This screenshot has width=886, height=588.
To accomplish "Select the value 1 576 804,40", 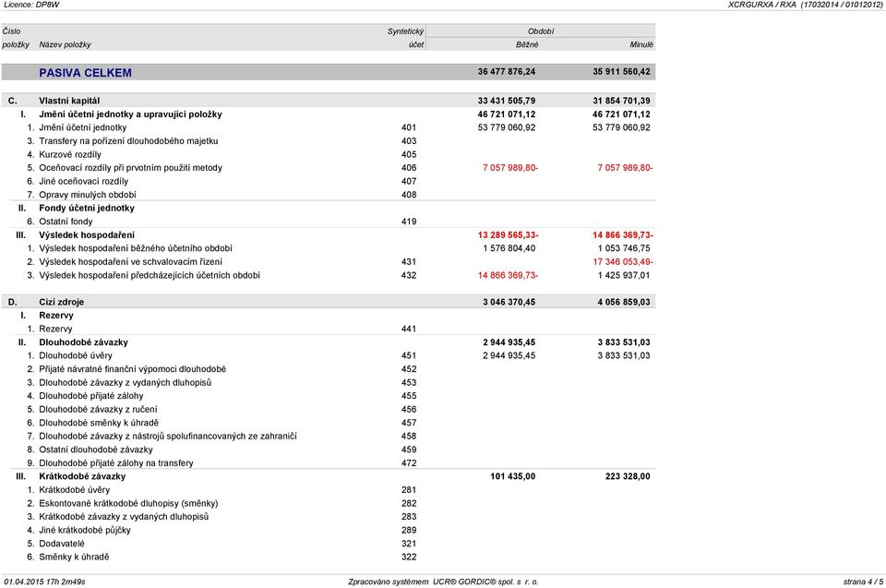I will click(509, 248).
